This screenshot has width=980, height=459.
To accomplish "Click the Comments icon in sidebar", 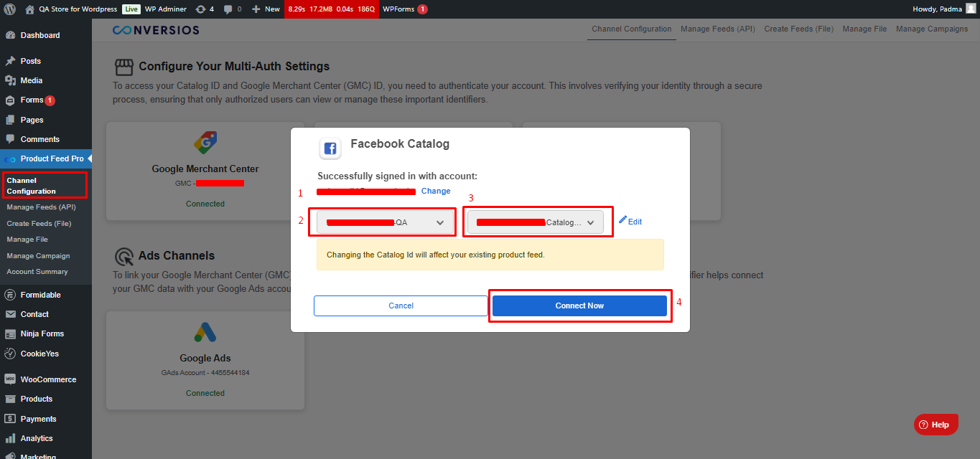I will point(10,139).
